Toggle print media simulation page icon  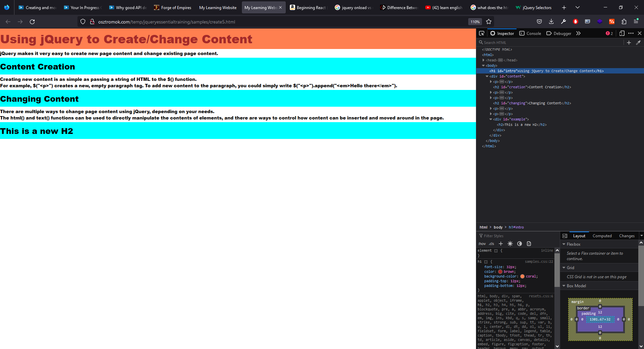[529, 244]
